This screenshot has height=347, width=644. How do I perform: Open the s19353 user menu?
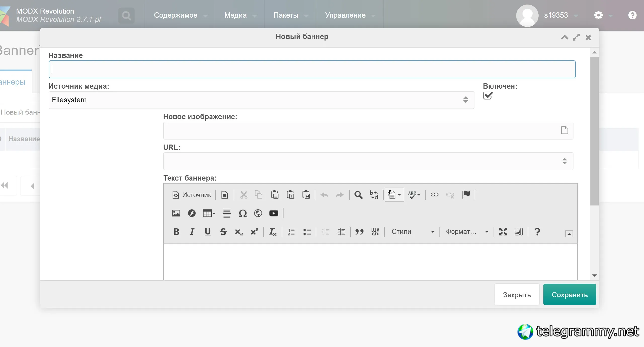(x=547, y=15)
